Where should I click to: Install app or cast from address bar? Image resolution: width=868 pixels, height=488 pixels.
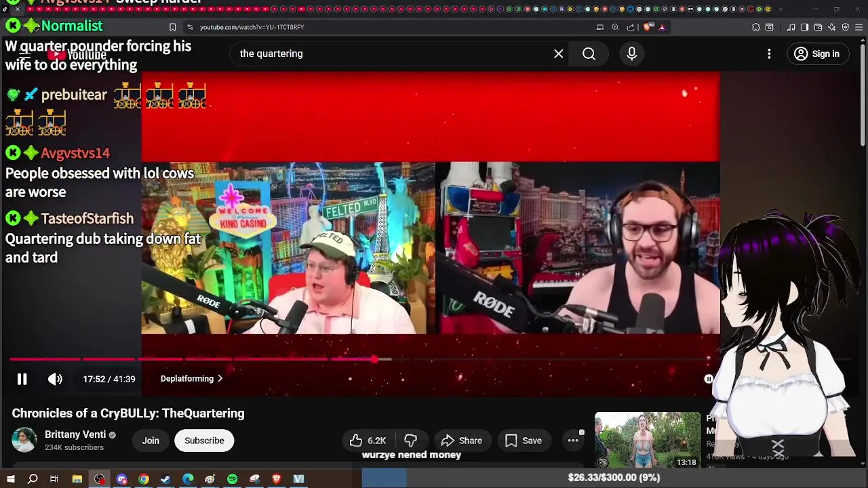(600, 27)
